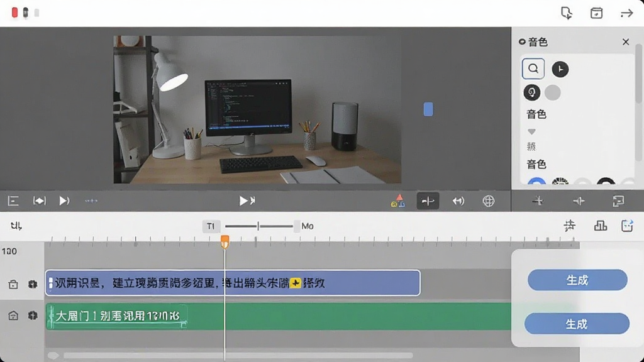Start playback with the center play-next button
Viewport: 644px width, 362px height.
tap(247, 200)
